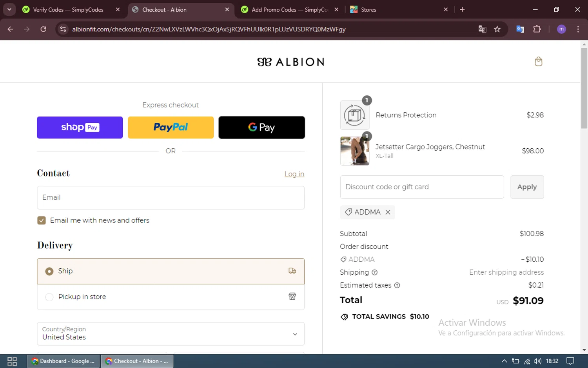This screenshot has width=588, height=368.
Task: Open the shopping bag cart icon
Action: (538, 62)
